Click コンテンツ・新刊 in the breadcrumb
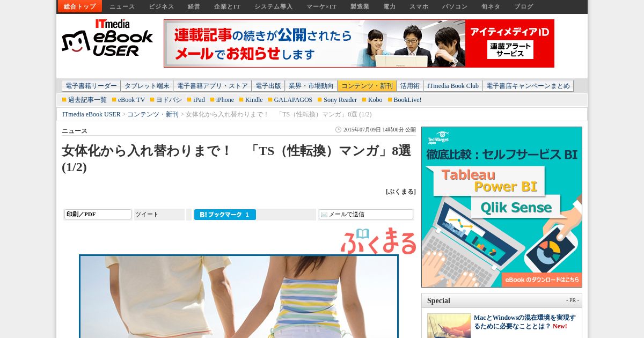 pyautogui.click(x=153, y=114)
